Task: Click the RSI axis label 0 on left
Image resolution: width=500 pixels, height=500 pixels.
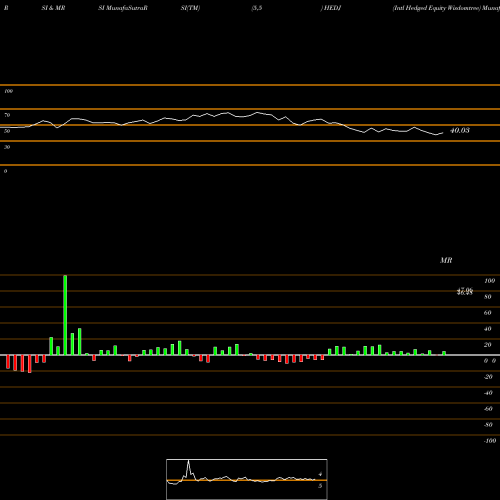Action: tap(5, 171)
